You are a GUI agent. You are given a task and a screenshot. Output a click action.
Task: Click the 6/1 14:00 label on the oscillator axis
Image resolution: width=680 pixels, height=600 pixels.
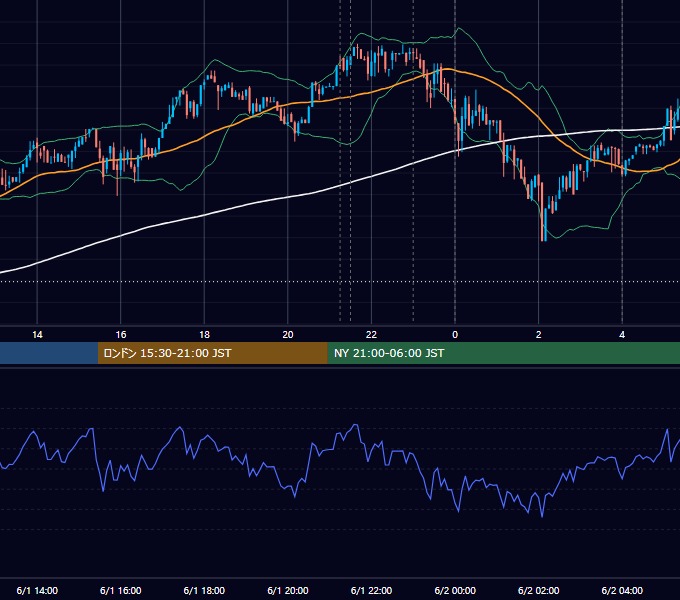[37, 590]
